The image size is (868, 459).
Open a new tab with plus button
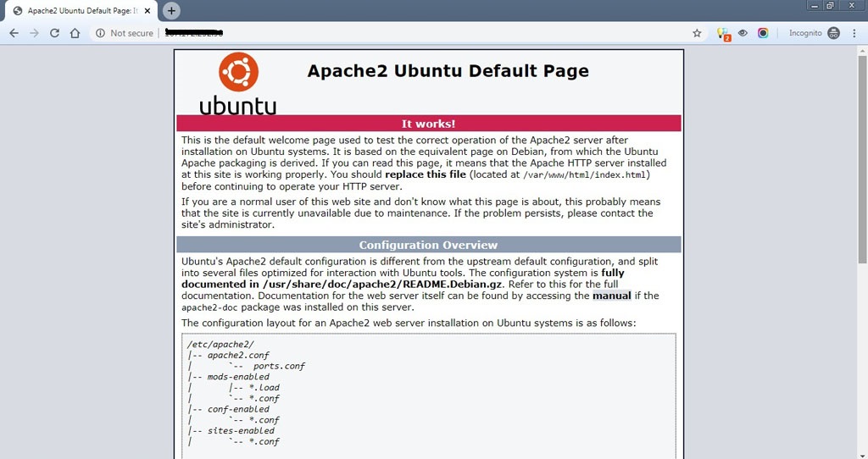point(171,10)
